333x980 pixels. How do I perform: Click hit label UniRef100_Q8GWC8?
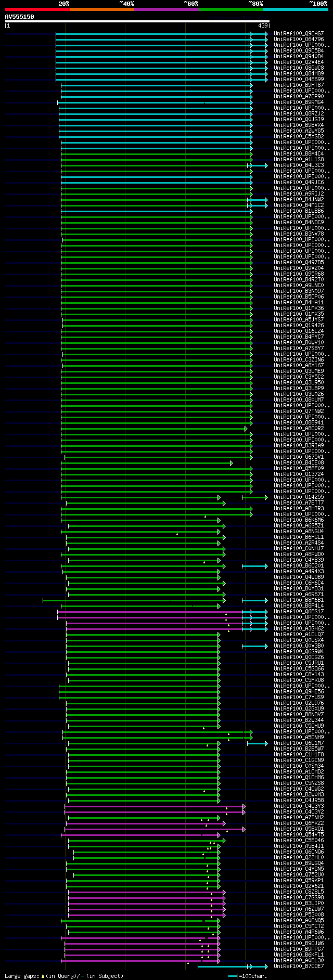299,68
